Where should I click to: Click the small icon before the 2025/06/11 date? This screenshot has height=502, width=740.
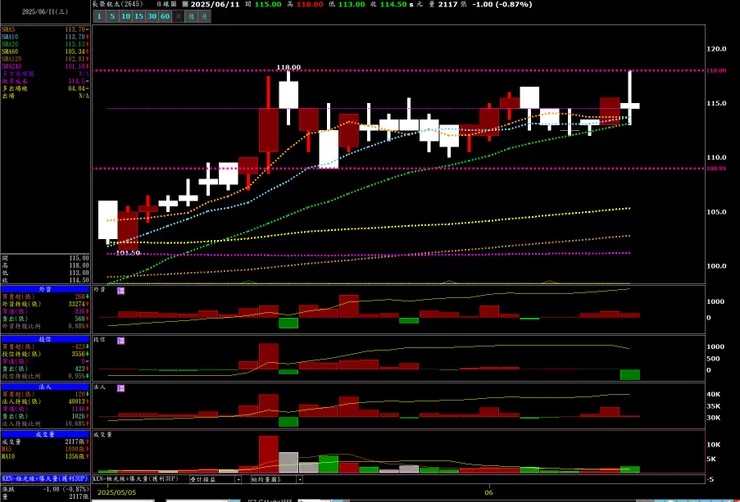185,4
